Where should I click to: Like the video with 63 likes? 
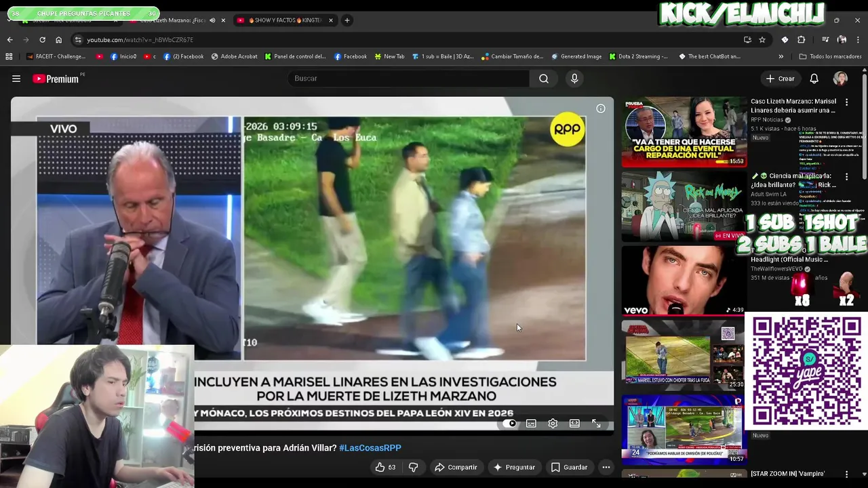point(385,467)
